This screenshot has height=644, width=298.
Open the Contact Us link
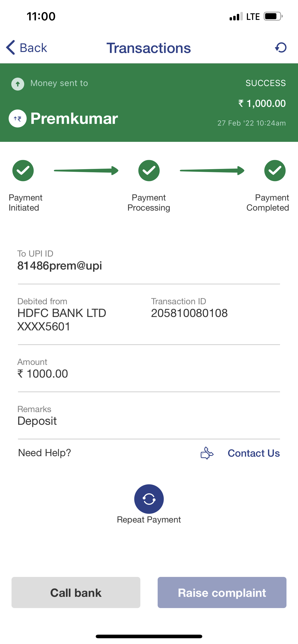click(253, 453)
